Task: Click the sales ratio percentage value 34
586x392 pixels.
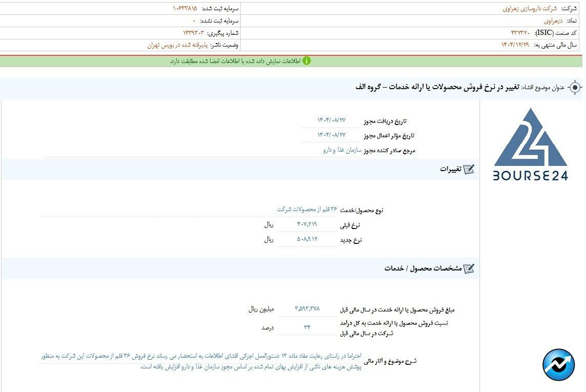Action: click(x=307, y=327)
